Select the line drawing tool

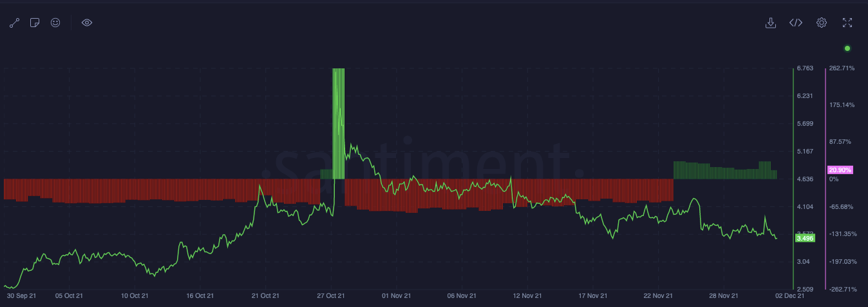[15, 23]
